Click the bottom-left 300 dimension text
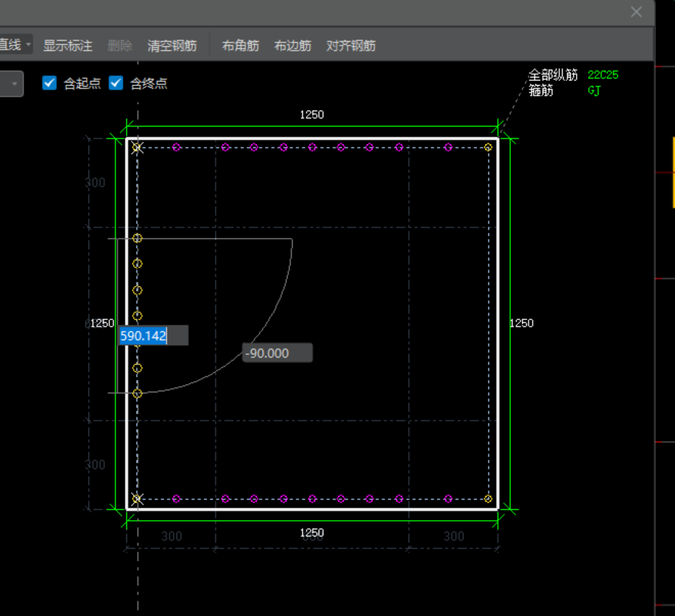This screenshot has height=616, width=675. pyautogui.click(x=171, y=536)
